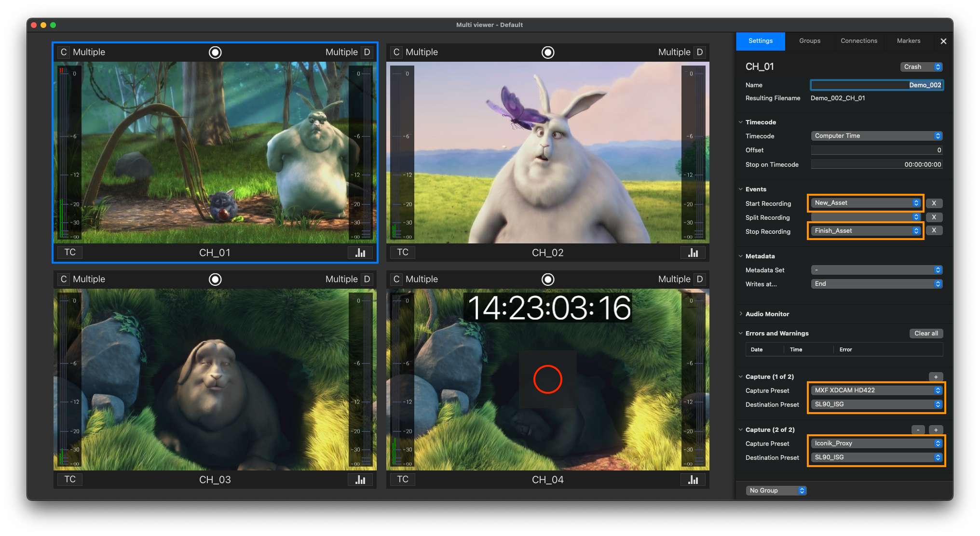Image resolution: width=980 pixels, height=536 pixels.
Task: Open the Crash recording mode dropdown
Action: (921, 67)
